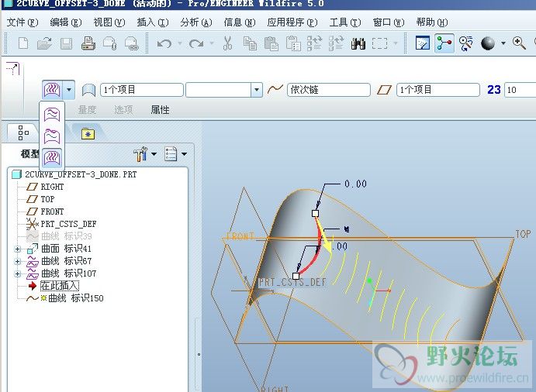Click the dashed selection box icon

pyautogui.click(x=380, y=43)
